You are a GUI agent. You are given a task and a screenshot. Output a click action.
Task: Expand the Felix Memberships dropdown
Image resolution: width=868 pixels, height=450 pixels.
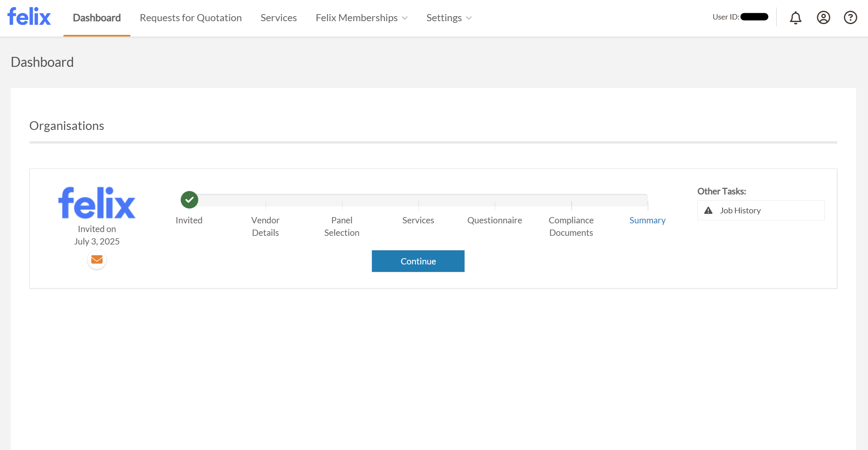tap(361, 18)
